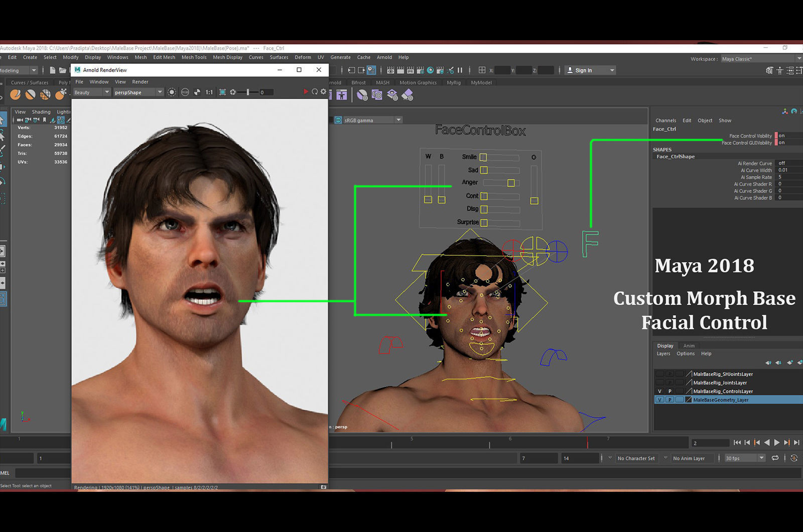Open Shading menu in viewport panel
Image resolution: width=803 pixels, height=532 pixels.
(41, 112)
